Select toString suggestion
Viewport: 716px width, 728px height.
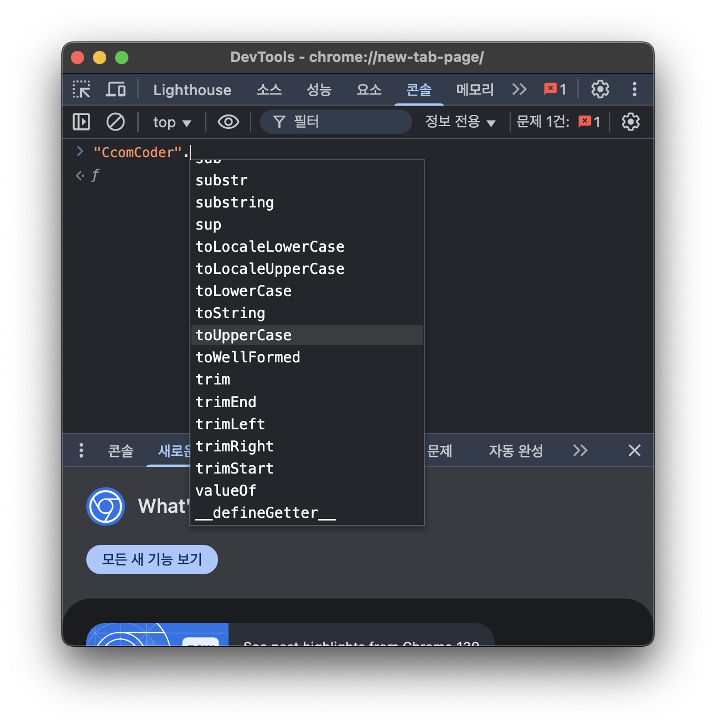click(307, 313)
